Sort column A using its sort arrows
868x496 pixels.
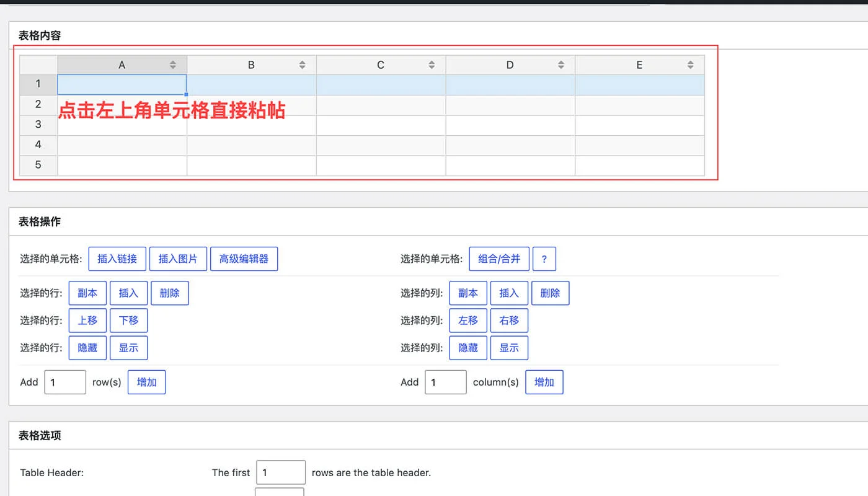point(172,64)
